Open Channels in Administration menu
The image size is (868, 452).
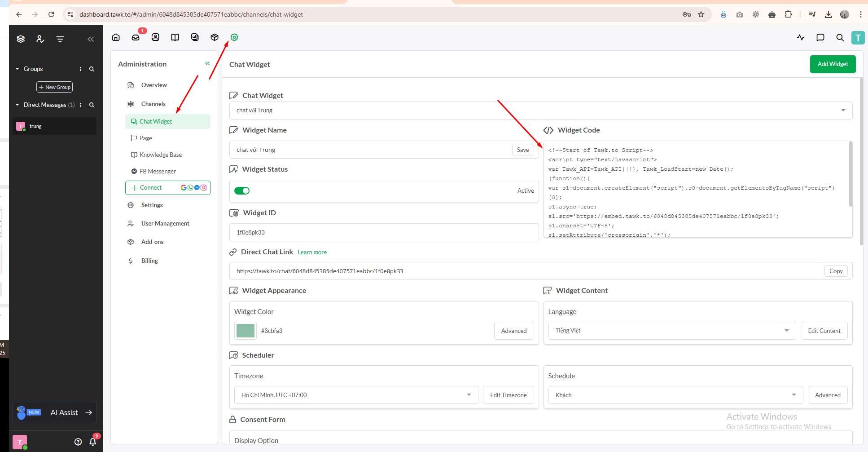click(x=153, y=104)
